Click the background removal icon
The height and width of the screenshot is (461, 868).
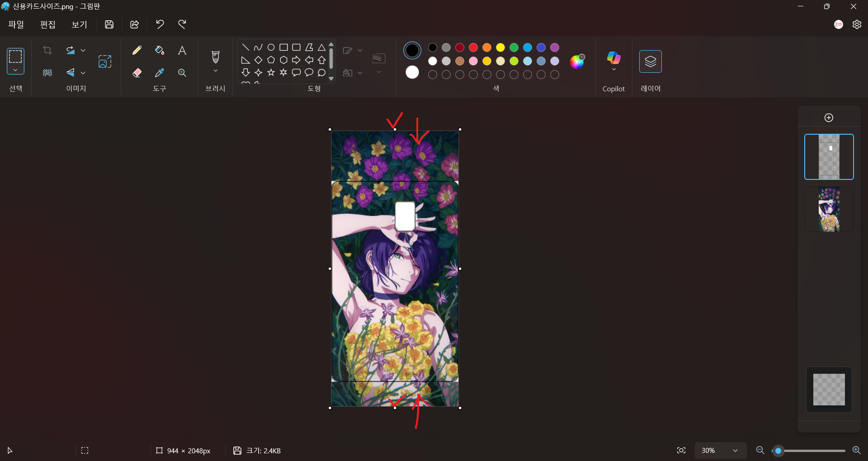pos(47,73)
